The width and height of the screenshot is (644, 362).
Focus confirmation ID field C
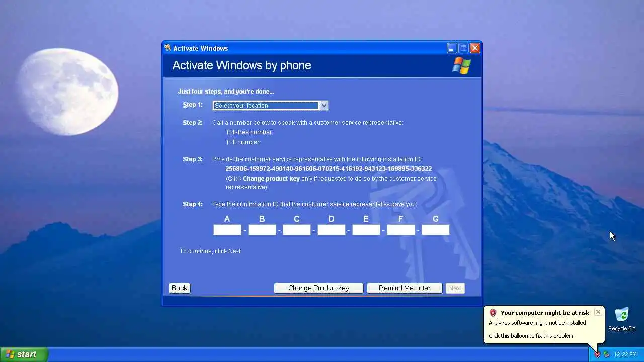[297, 230]
